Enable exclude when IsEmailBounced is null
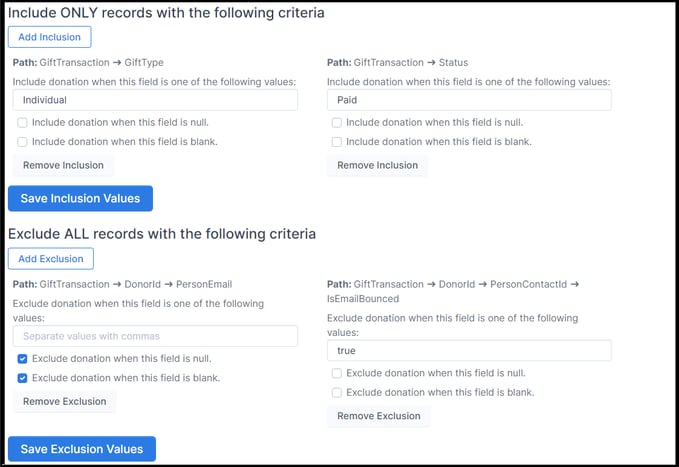The width and height of the screenshot is (679, 467). tap(336, 373)
